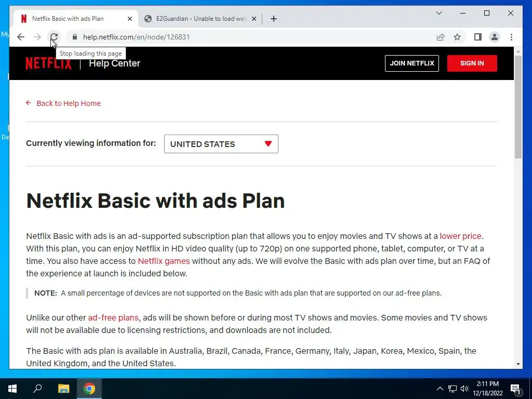Click the NOTE: text in the callout
This screenshot has width=532, height=399.
coord(46,293)
